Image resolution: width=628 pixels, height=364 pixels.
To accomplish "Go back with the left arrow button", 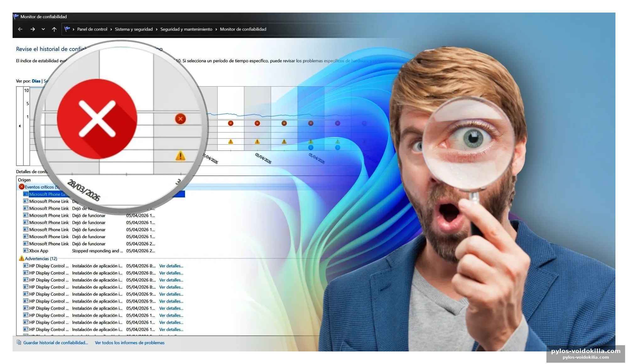I will (x=20, y=29).
